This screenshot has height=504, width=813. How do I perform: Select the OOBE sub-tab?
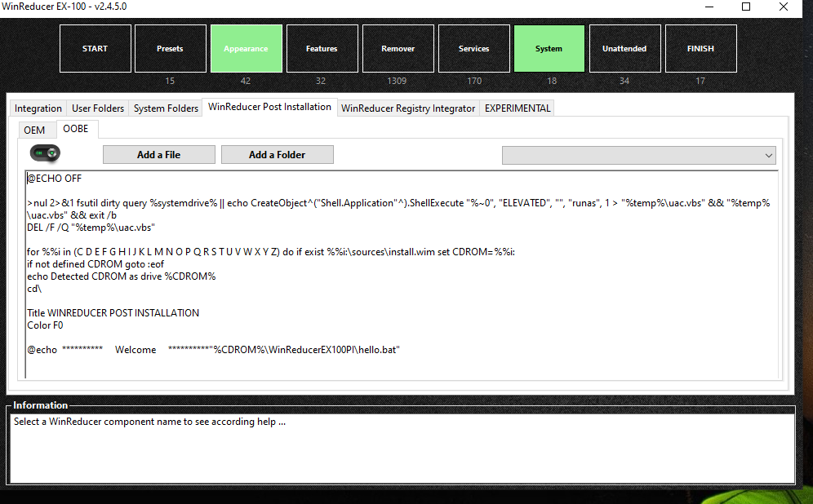[x=76, y=129]
